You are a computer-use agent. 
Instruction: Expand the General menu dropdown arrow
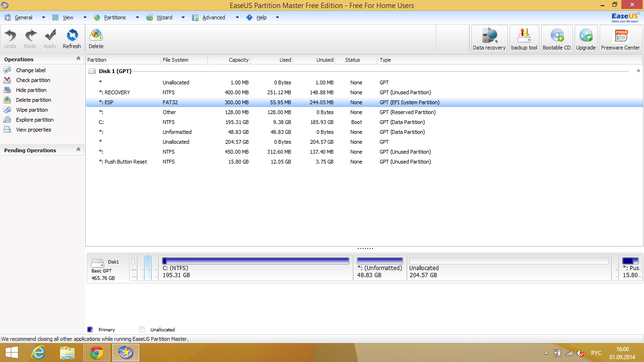(x=43, y=17)
